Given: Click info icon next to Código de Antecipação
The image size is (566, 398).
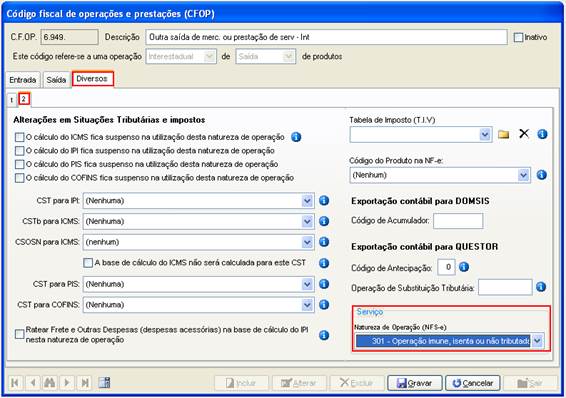Looking at the screenshot, I should pos(464,267).
